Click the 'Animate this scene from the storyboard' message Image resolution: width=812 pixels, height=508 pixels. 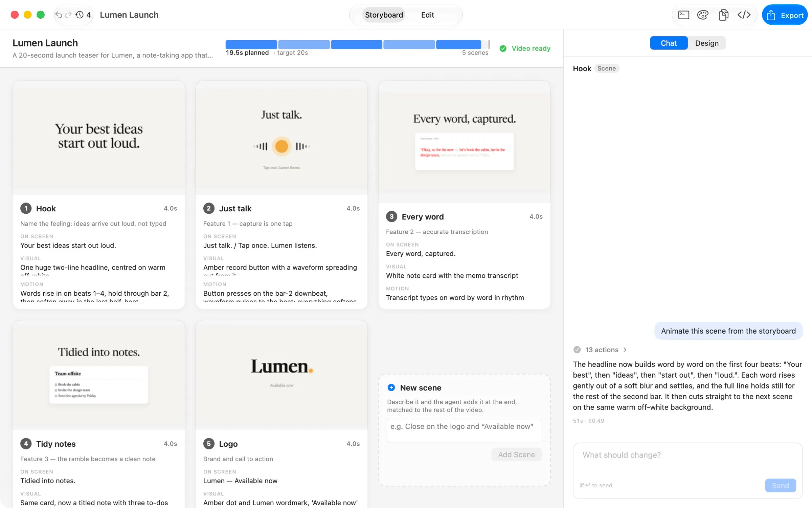[728, 331]
